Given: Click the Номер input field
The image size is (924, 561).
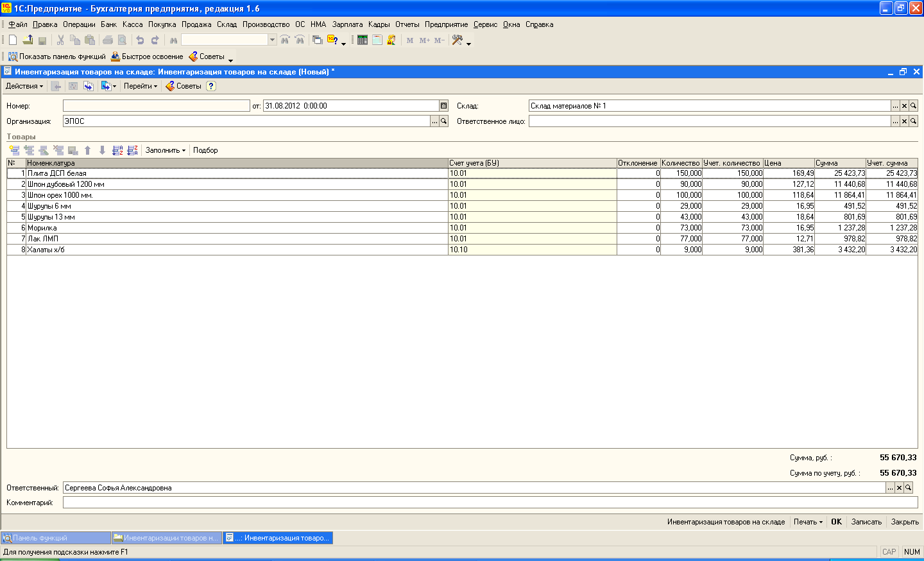Looking at the screenshot, I should pos(157,106).
